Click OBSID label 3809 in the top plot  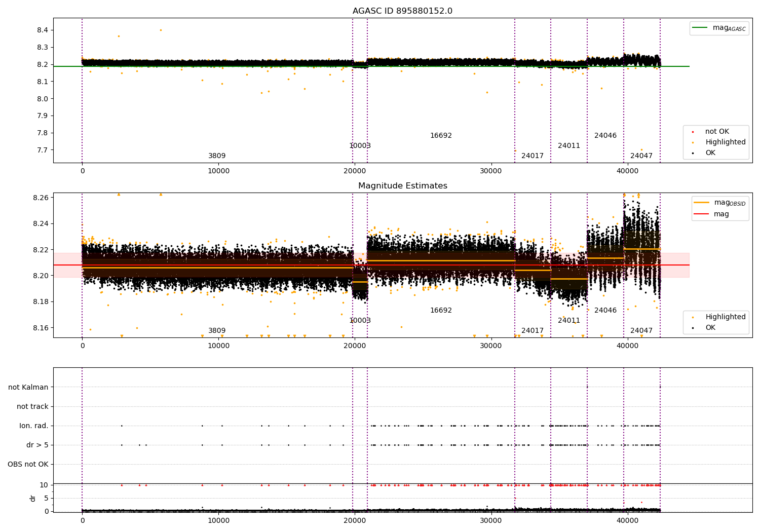217,156
